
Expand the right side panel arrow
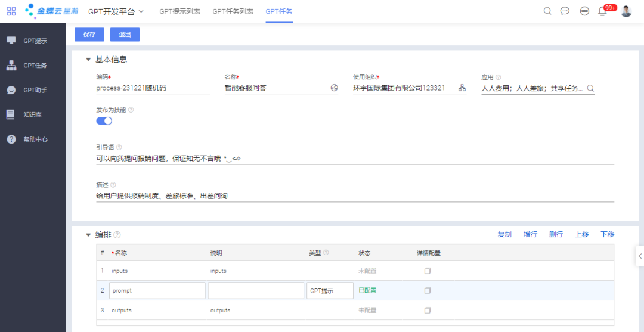(x=640, y=256)
